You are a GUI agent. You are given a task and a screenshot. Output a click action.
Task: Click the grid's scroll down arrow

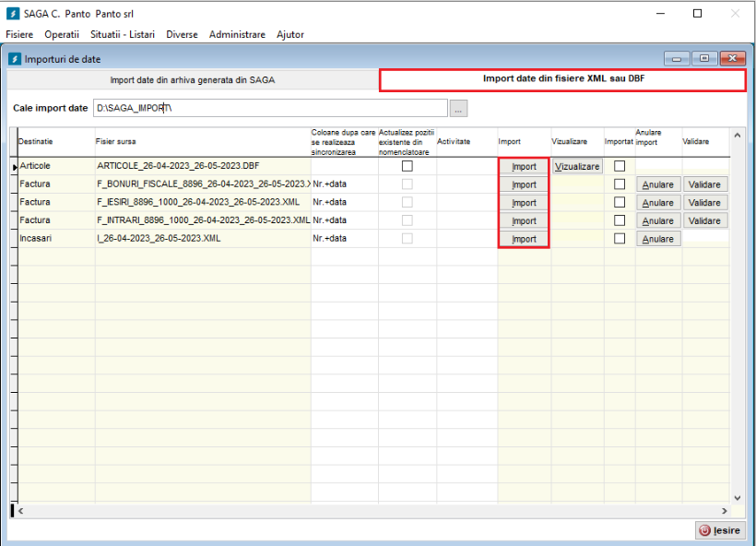pyautogui.click(x=738, y=498)
